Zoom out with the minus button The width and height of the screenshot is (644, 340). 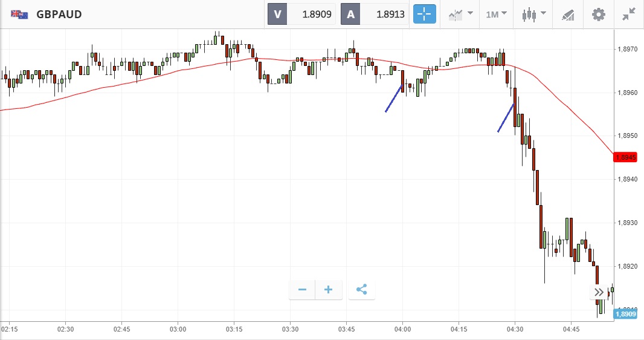tap(302, 290)
